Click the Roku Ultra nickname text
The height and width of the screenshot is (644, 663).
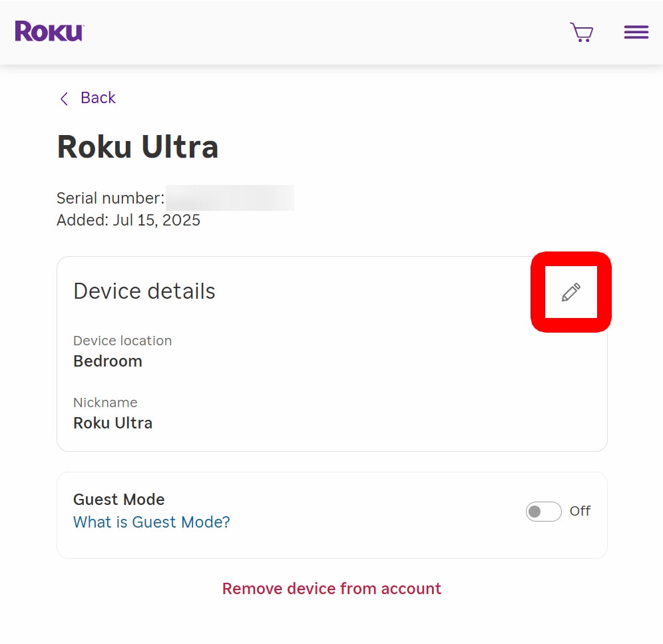[x=112, y=423]
